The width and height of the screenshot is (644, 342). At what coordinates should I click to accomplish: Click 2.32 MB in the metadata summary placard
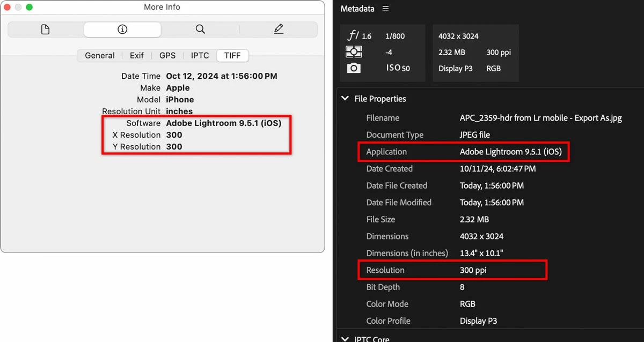452,53
